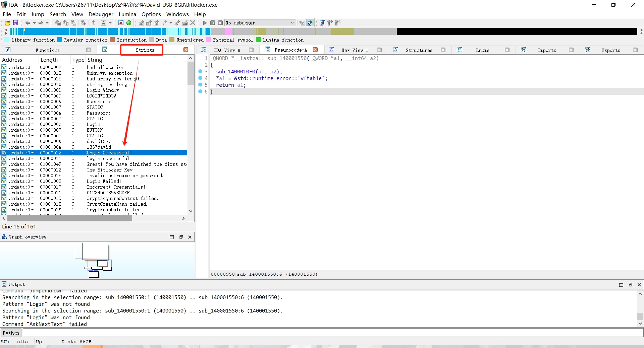Switch to the Structures tab

point(419,50)
